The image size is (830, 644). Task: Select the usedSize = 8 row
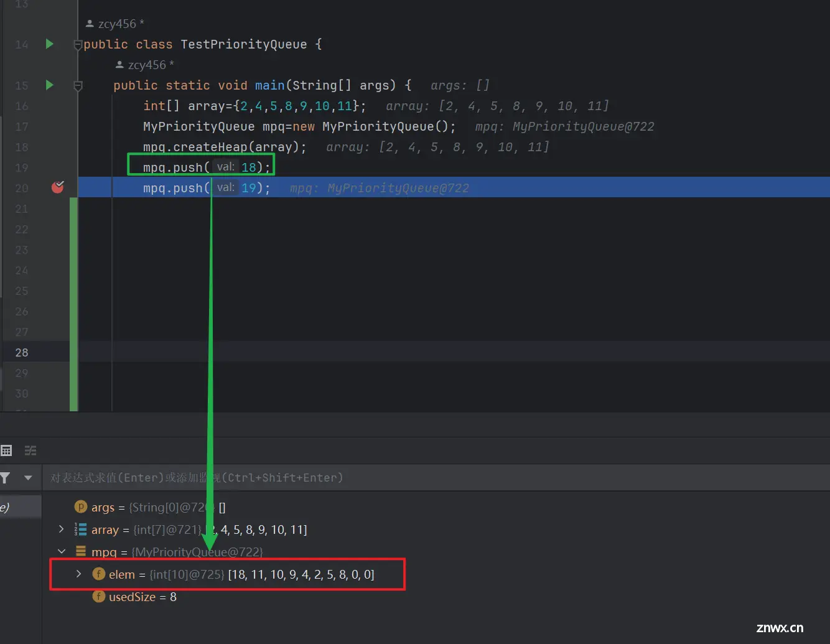coord(436,597)
